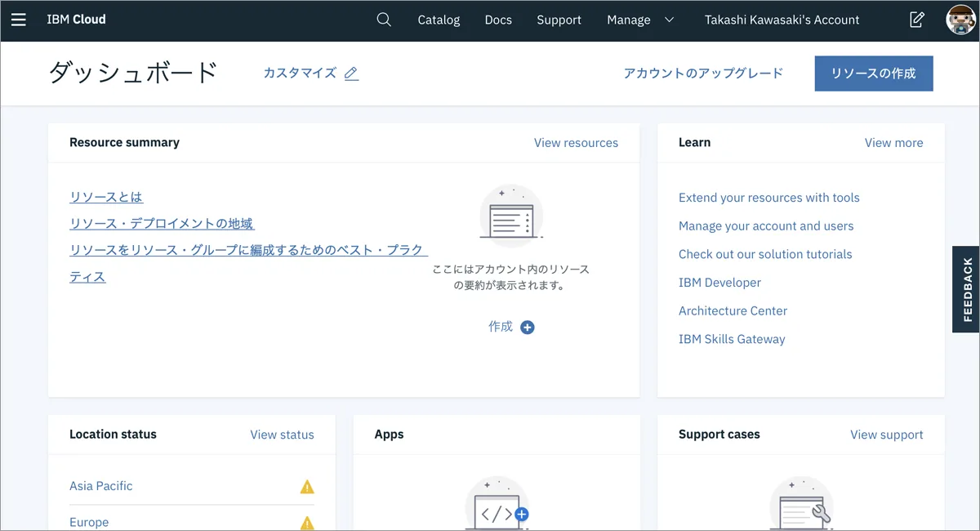The image size is (980, 531).
Task: Click the ダッシュボード page title
Action: 133,74
